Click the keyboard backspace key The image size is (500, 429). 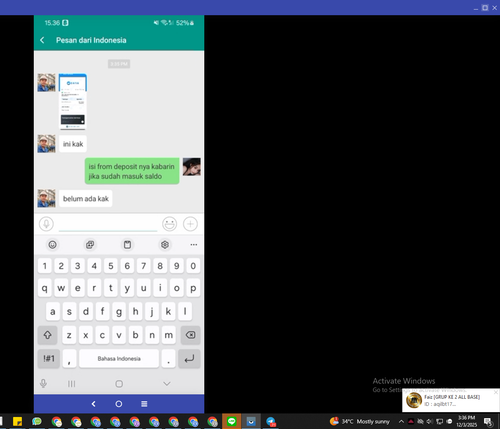190,335
